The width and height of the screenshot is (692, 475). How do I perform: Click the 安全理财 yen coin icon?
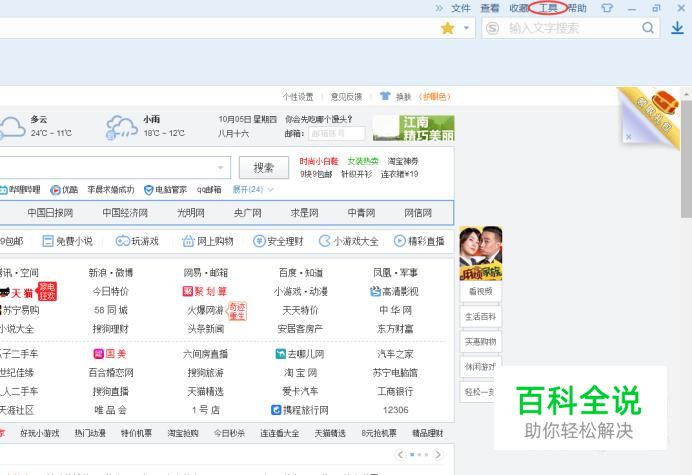[x=259, y=241]
